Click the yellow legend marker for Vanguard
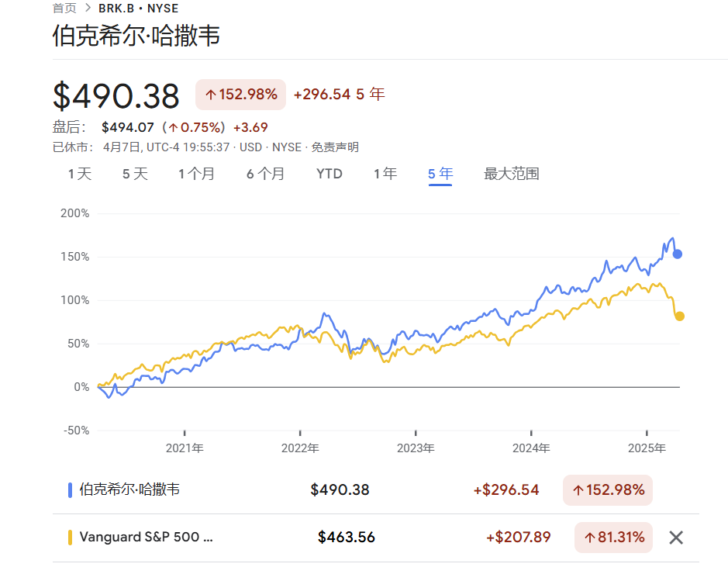The image size is (728, 574). 70,538
